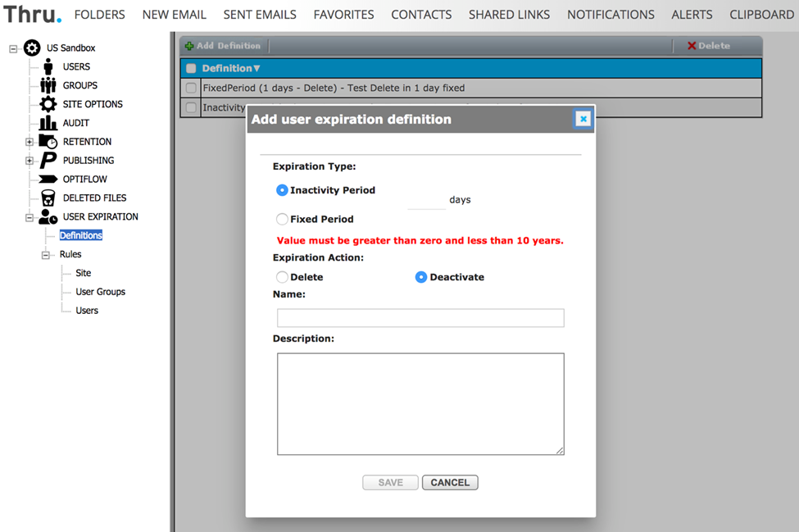Screen dimensions: 799x532
Task: Select the Fixed Period radio button
Action: pyautogui.click(x=282, y=220)
